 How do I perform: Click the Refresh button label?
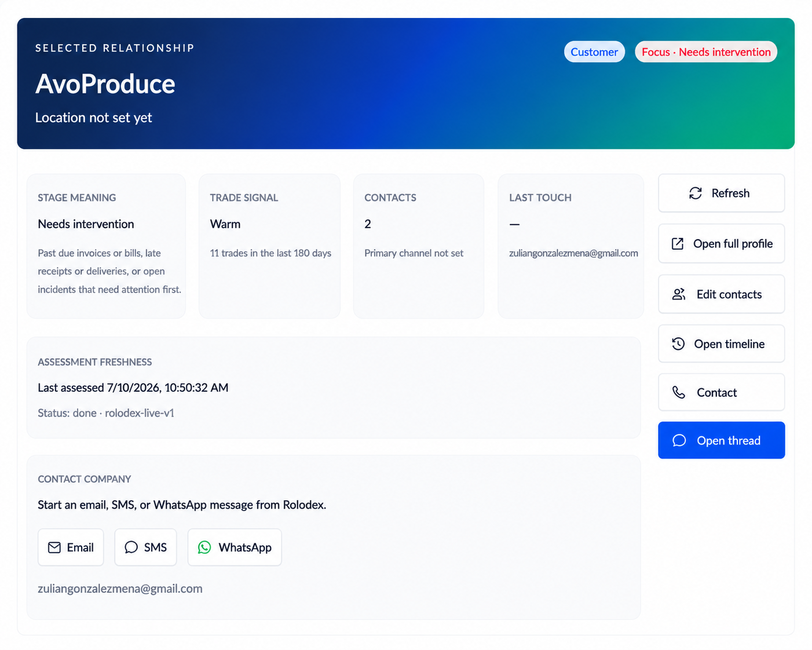tap(730, 193)
